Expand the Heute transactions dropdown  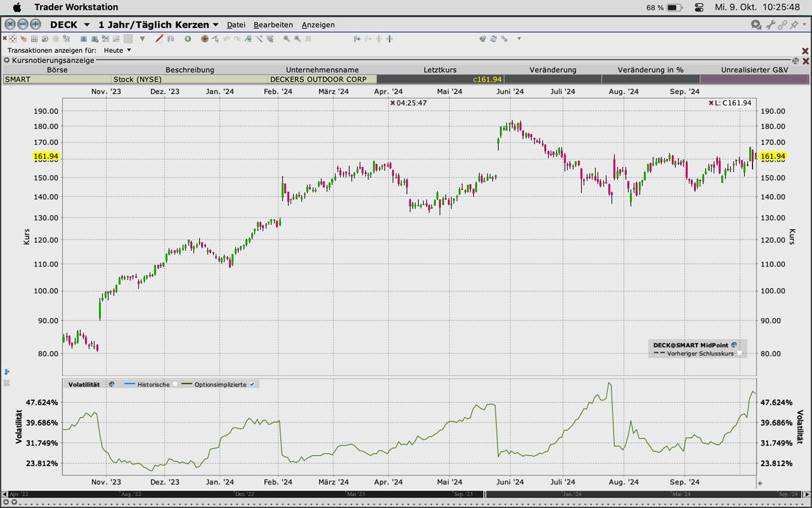coord(129,50)
